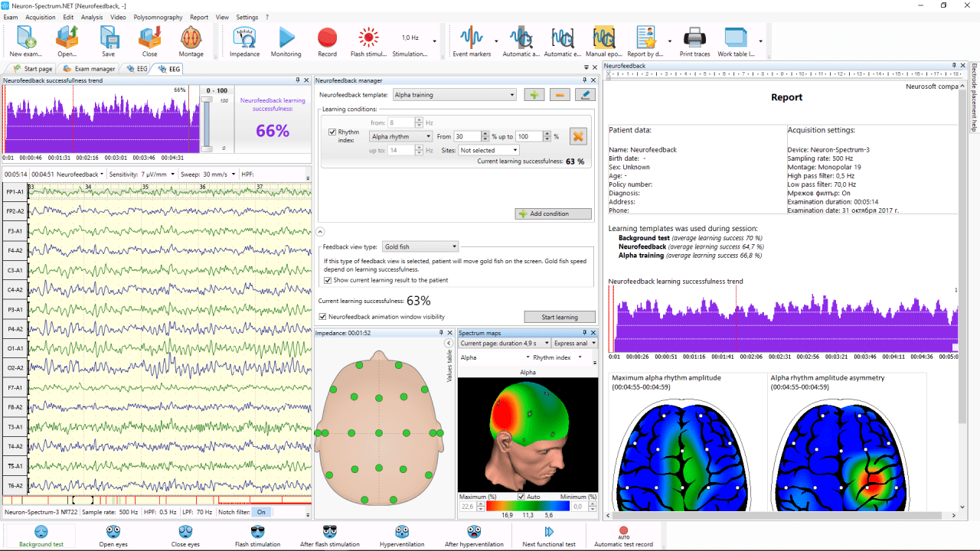Click green plus to add neurofeedback template

point(534,95)
